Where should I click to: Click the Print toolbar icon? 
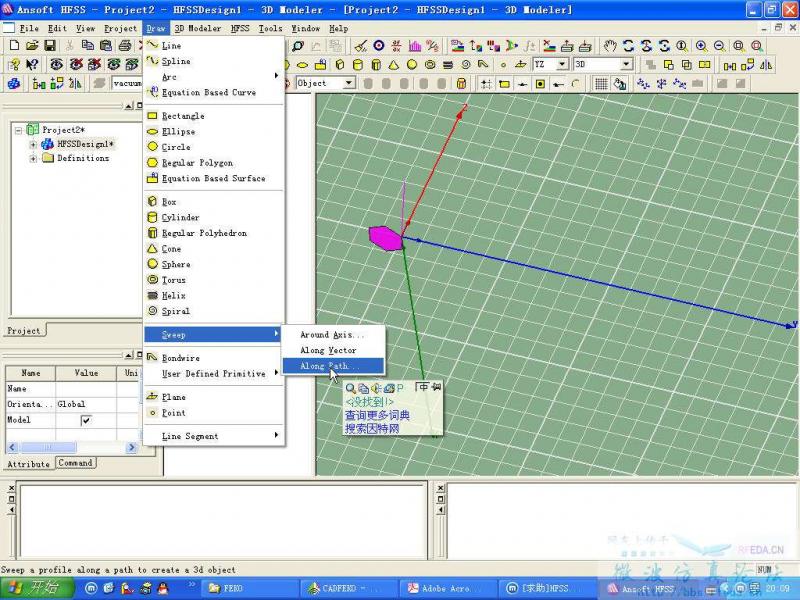pyautogui.click(x=124, y=45)
